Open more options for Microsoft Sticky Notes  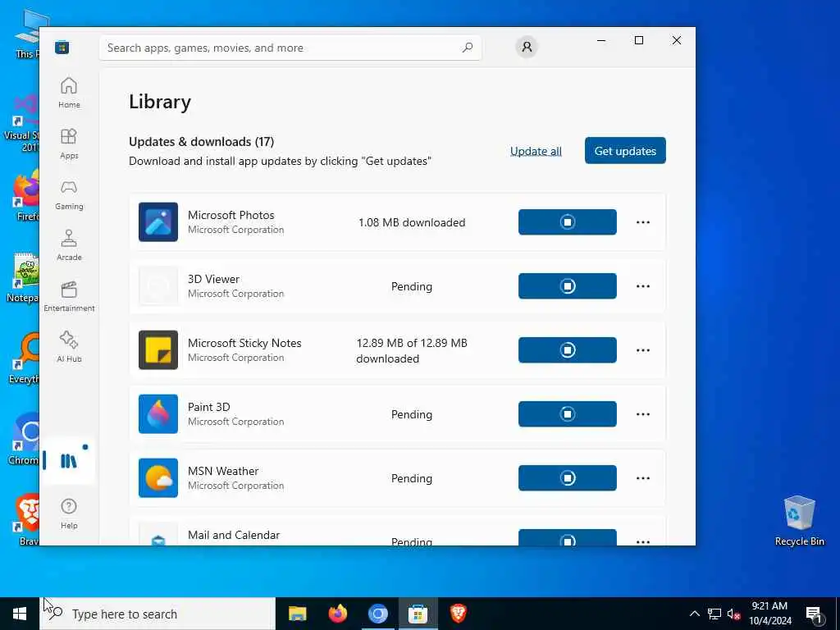click(643, 349)
